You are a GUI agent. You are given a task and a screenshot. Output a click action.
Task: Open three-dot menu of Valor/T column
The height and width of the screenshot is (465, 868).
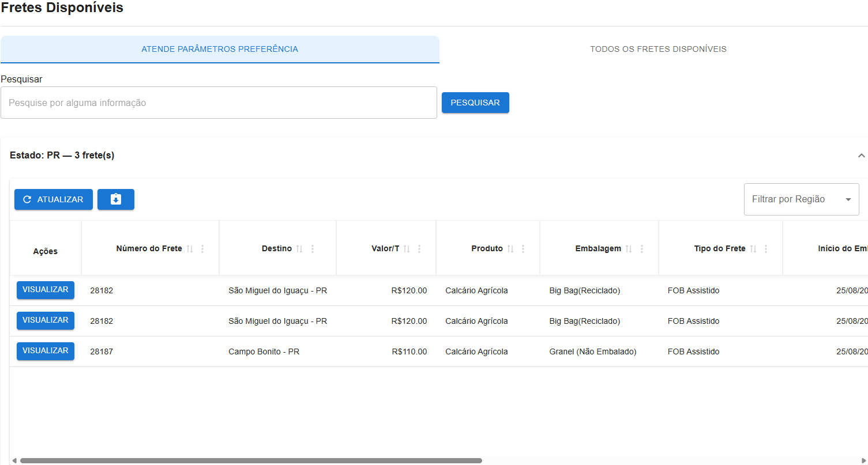419,249
